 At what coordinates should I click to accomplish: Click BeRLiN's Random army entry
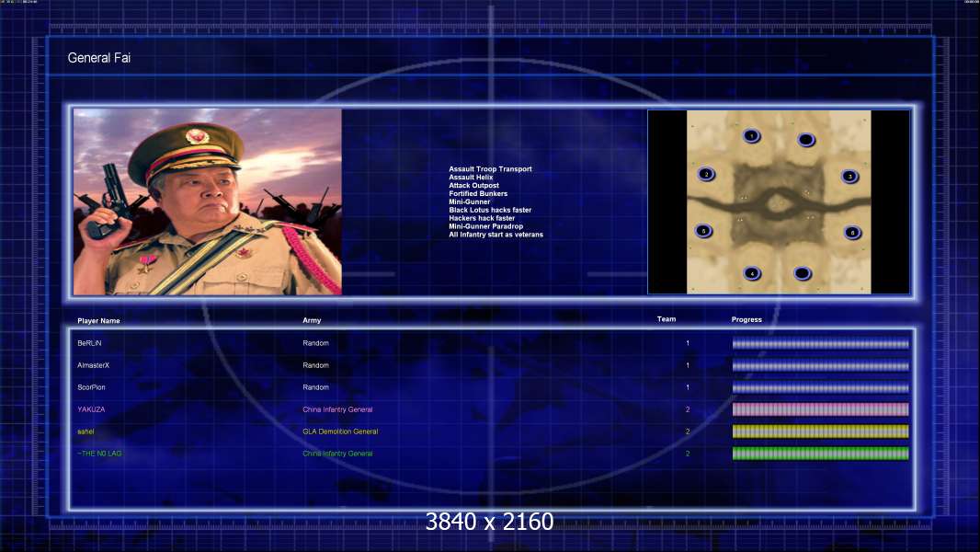[315, 343]
